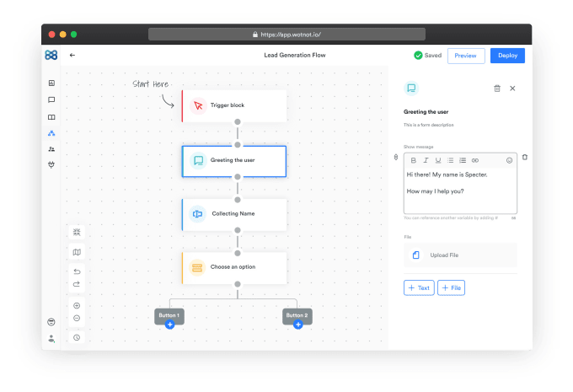Add a text message with + Text
The width and height of the screenshot is (573, 392).
pos(419,287)
